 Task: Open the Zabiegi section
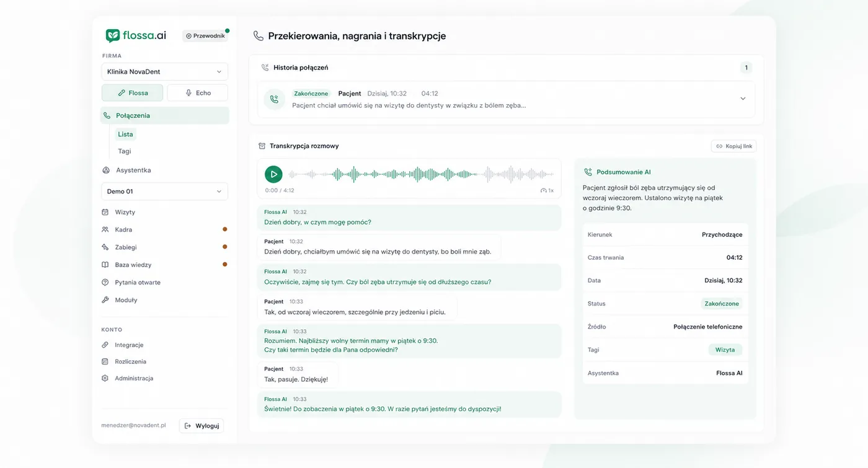[x=125, y=247]
